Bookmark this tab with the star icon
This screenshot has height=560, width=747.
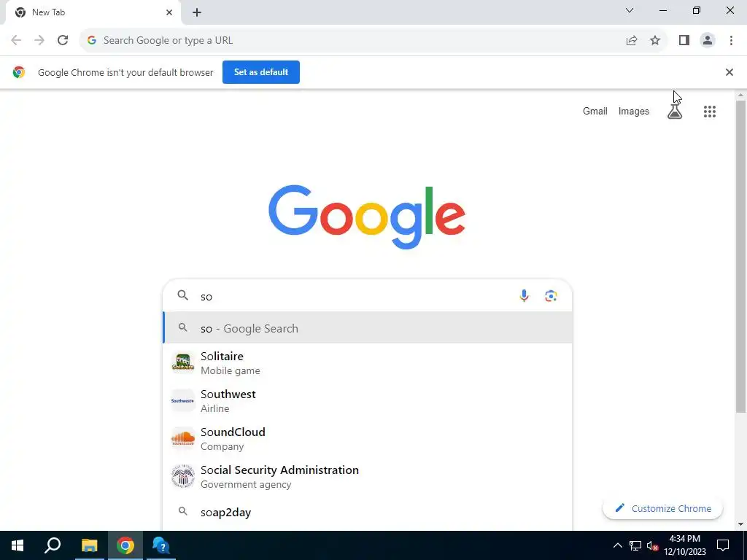655,41
